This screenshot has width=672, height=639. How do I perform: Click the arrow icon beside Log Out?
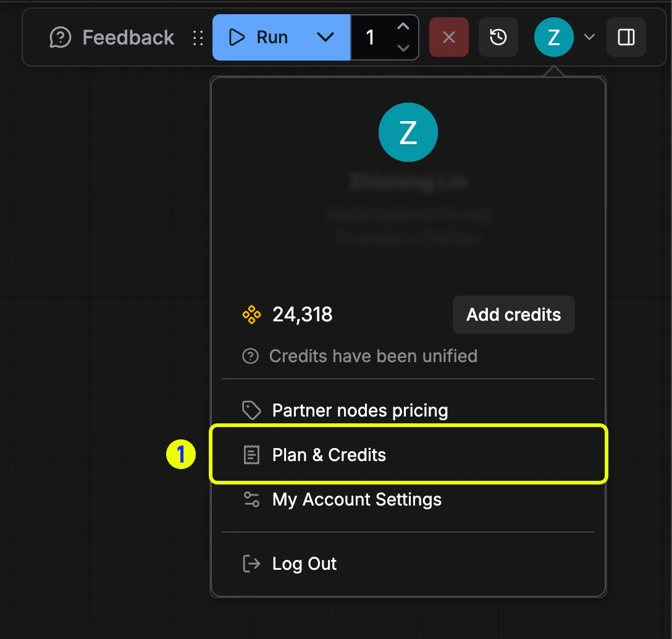point(251,563)
